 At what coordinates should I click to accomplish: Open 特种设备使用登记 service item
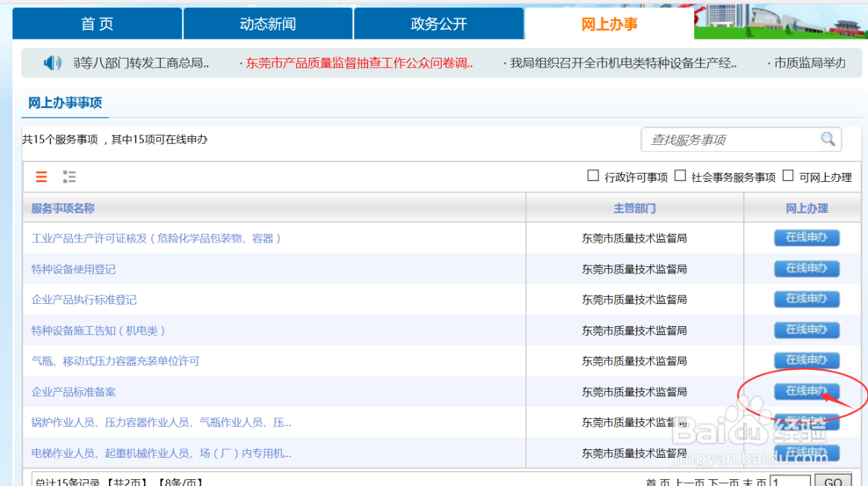pos(74,270)
